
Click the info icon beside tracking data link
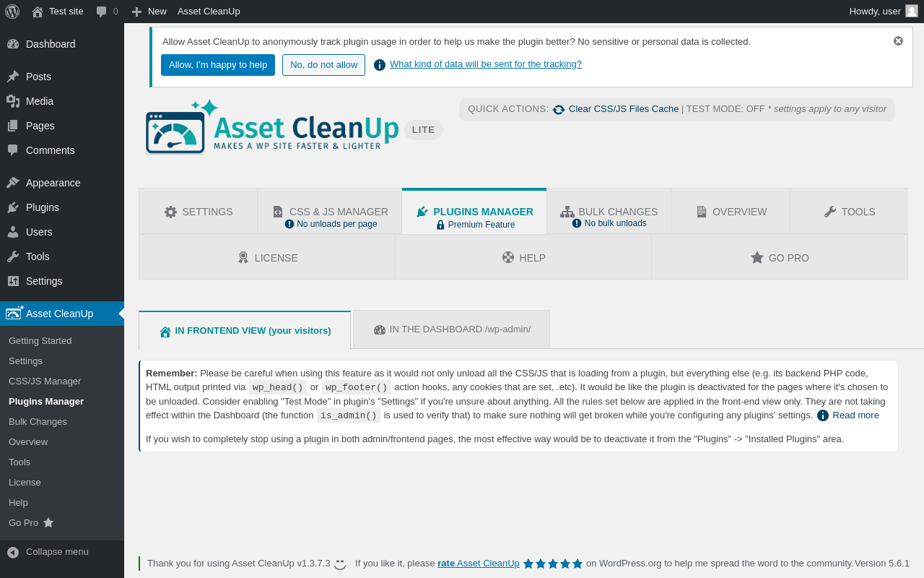tap(380, 65)
